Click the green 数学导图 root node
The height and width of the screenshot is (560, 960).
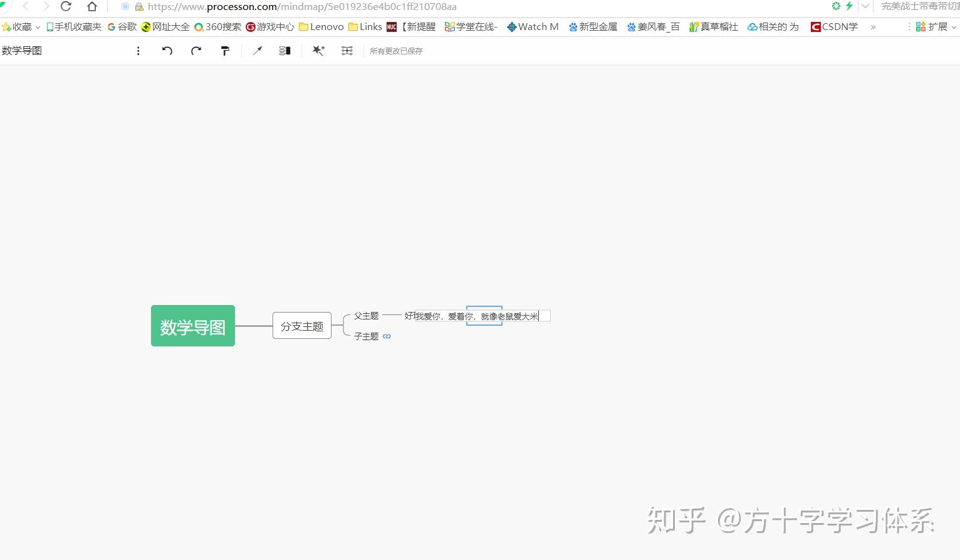pyautogui.click(x=192, y=326)
